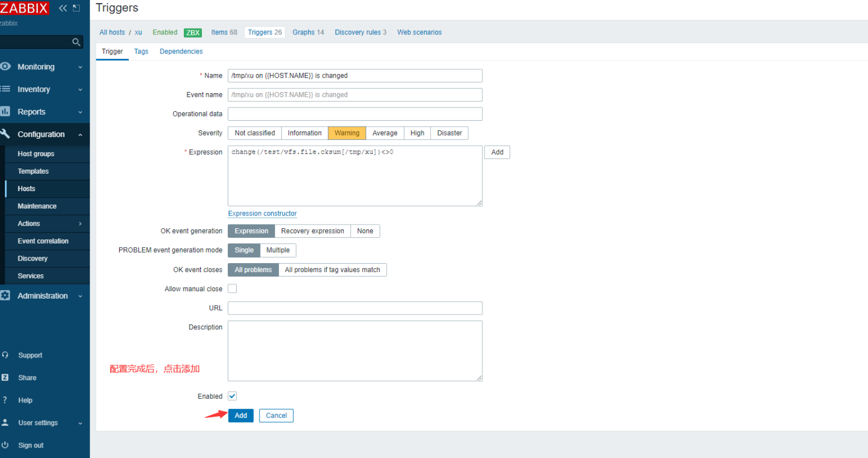The width and height of the screenshot is (868, 458).
Task: Switch to the Tags tab
Action: [x=141, y=51]
